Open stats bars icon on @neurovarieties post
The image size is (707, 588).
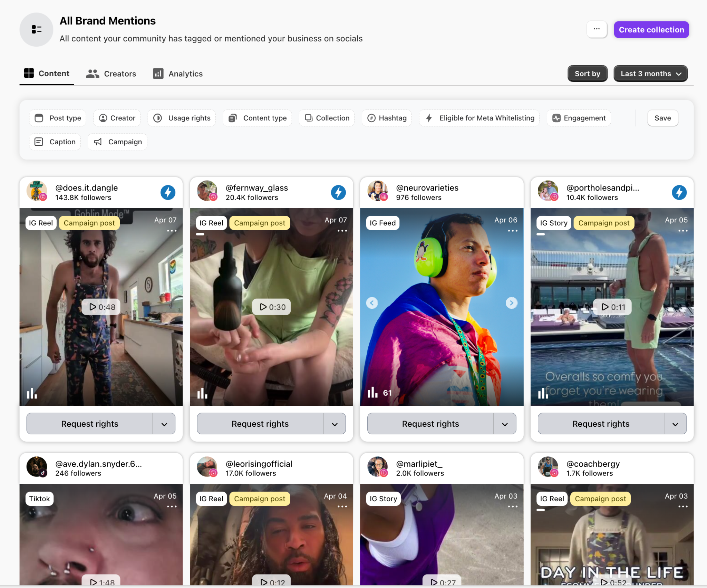click(372, 393)
